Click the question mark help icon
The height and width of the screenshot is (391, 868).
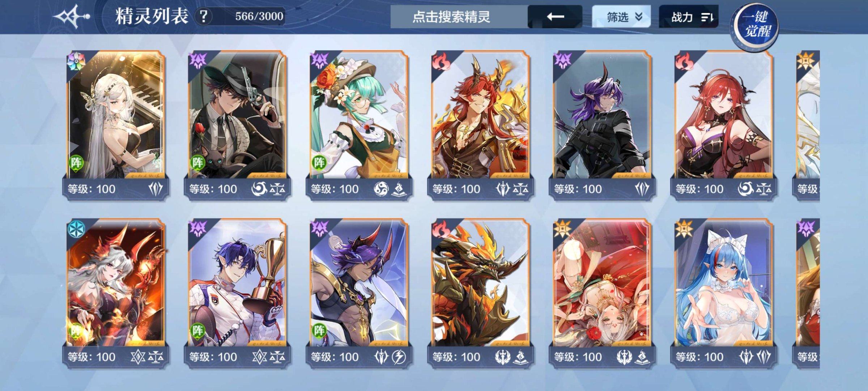click(x=204, y=16)
